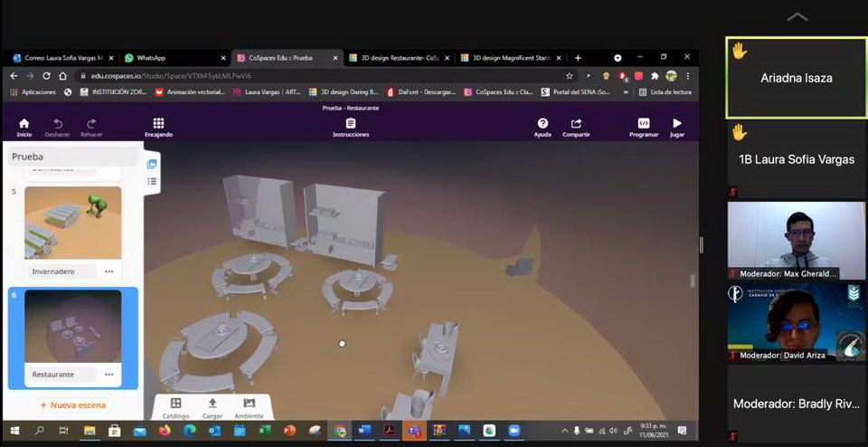Select the CoSpaces Edu Prueba tab

click(287, 58)
